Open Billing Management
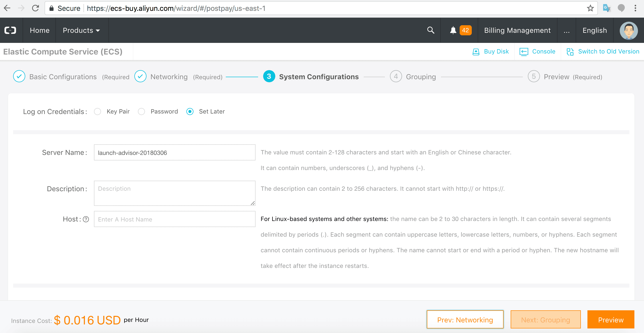Screen dimensions: 644x333 tap(517, 30)
